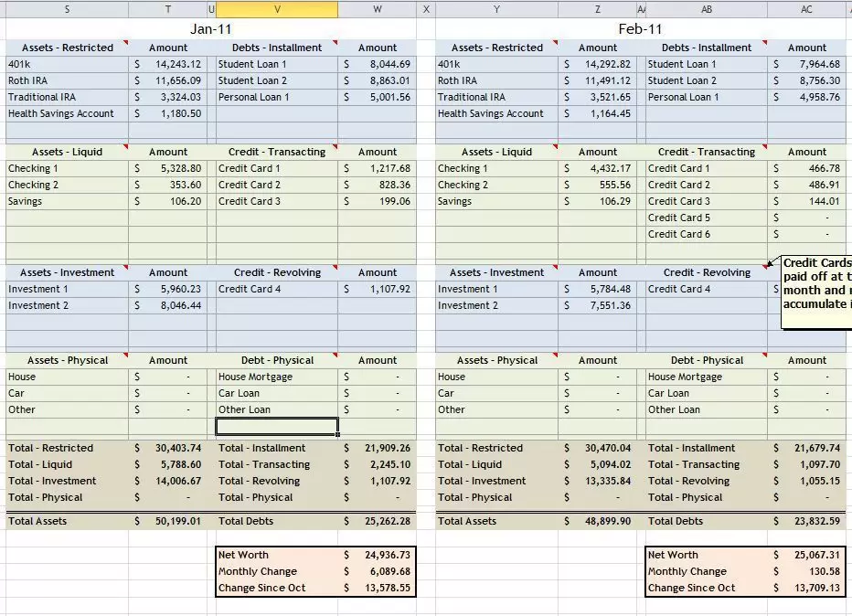Viewport: 852px width, 616px height.
Task: Select highlighted column header V
Action: click(277, 9)
